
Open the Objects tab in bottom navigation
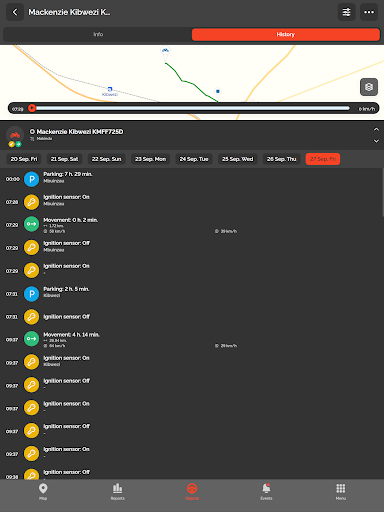[192, 492]
